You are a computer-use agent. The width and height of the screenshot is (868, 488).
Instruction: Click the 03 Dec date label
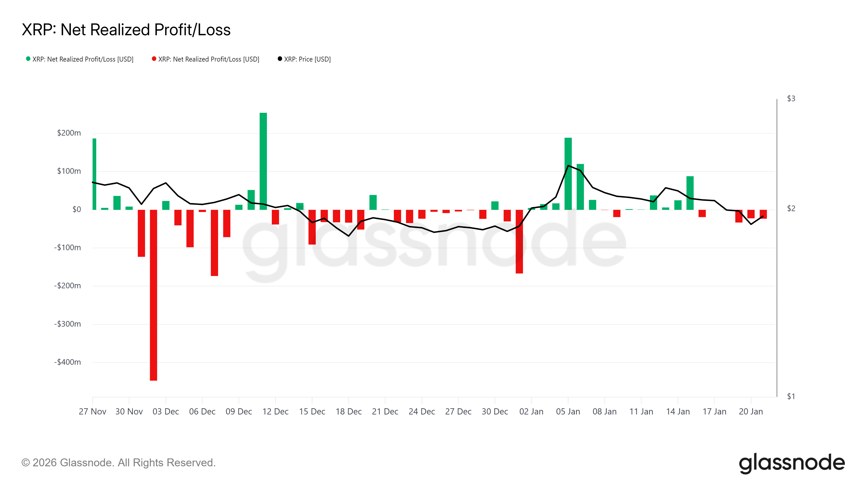point(165,412)
